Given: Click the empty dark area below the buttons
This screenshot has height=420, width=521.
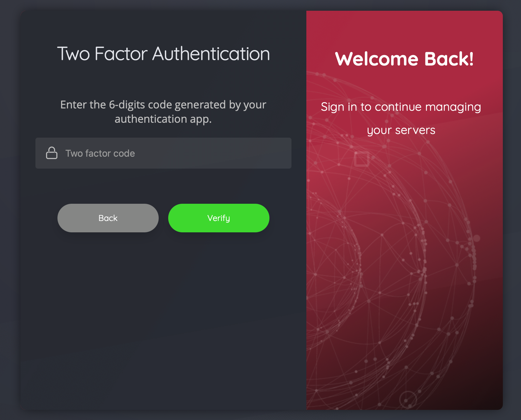Looking at the screenshot, I should (x=163, y=319).
